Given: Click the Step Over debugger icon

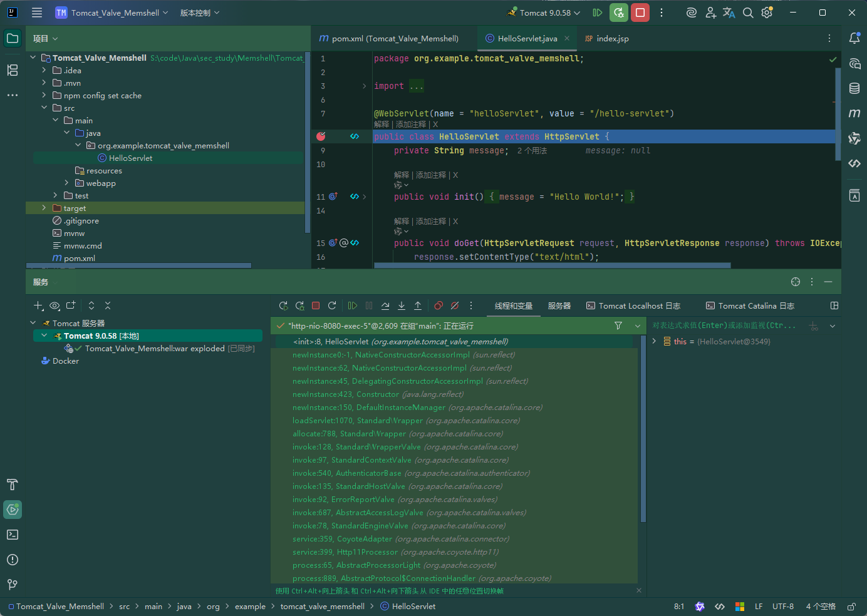Looking at the screenshot, I should point(385,306).
